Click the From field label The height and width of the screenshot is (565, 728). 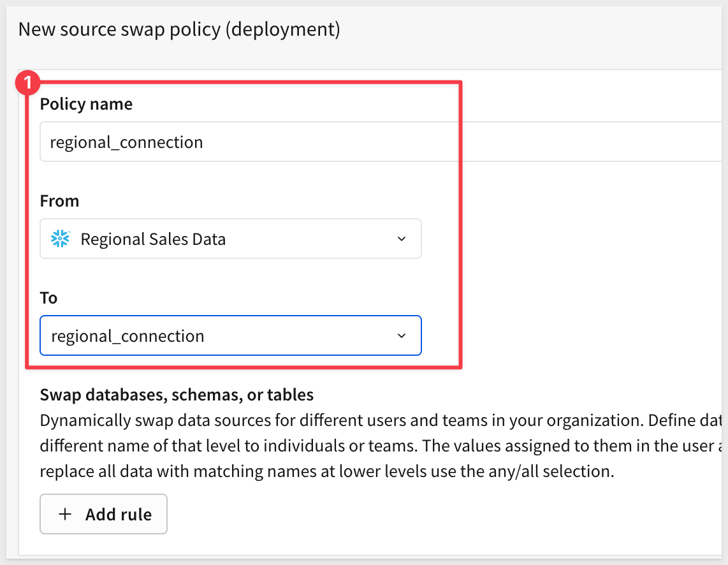point(59,201)
